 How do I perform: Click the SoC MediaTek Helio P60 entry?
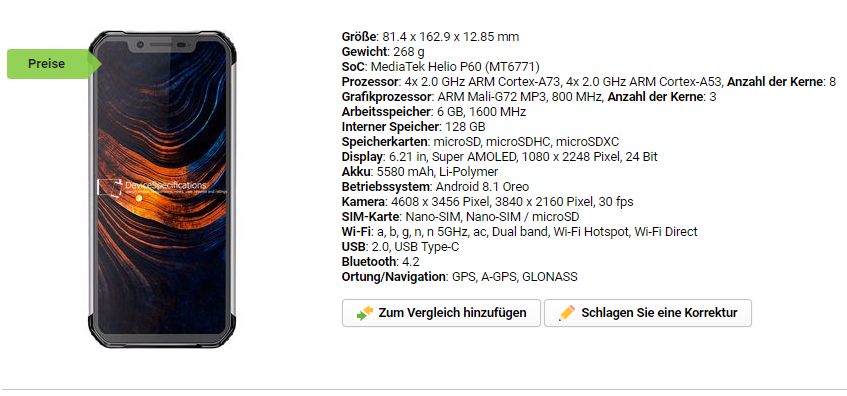(441, 67)
